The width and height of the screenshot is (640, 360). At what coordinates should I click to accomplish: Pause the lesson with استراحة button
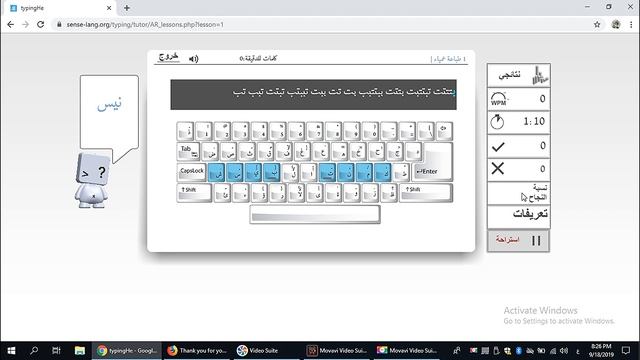point(518,241)
